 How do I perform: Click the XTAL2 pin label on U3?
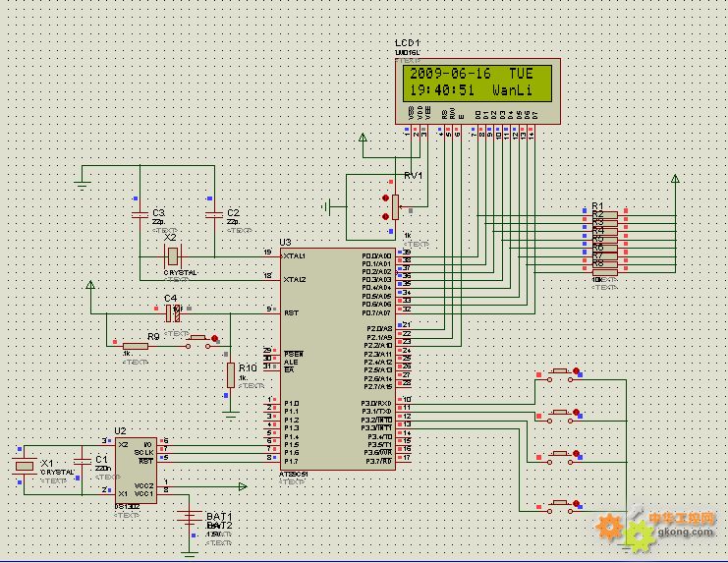[x=295, y=279]
